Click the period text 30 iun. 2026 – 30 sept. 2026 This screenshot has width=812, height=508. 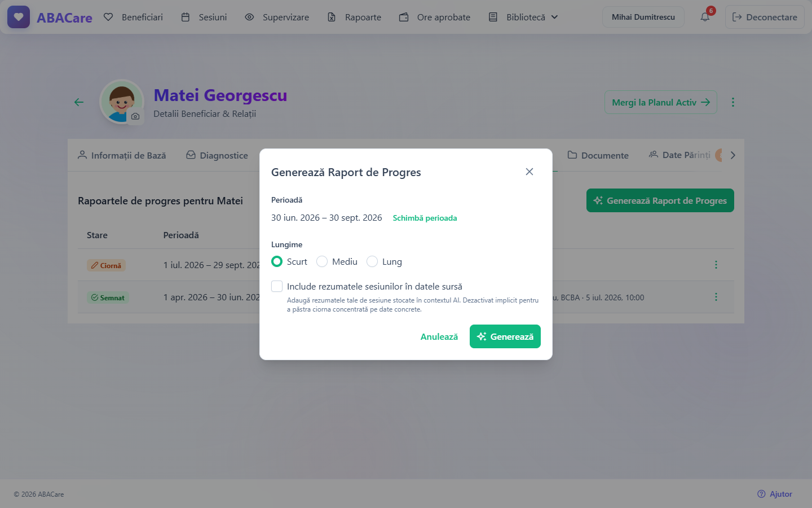click(326, 217)
